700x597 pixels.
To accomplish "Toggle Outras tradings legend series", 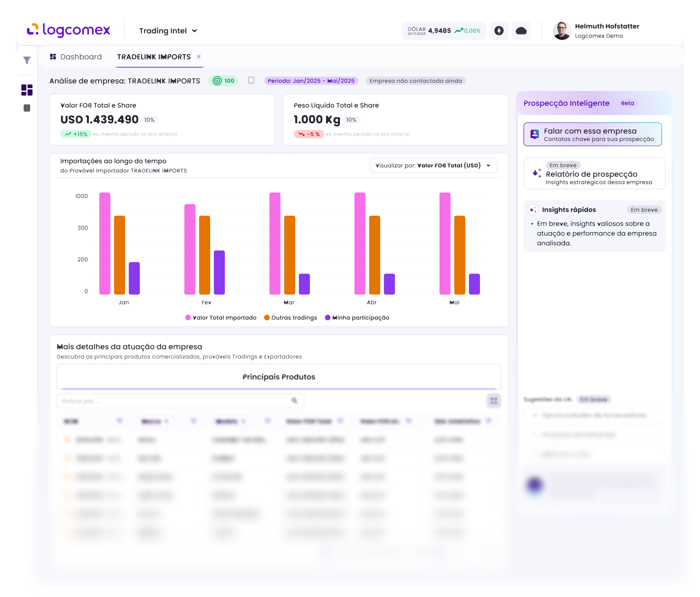I will pyautogui.click(x=291, y=318).
